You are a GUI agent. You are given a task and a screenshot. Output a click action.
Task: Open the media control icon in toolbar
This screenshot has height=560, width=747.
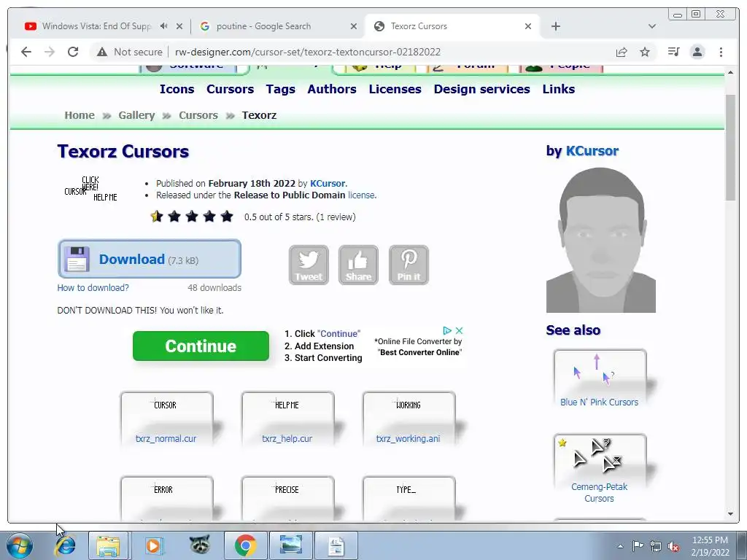click(x=673, y=52)
